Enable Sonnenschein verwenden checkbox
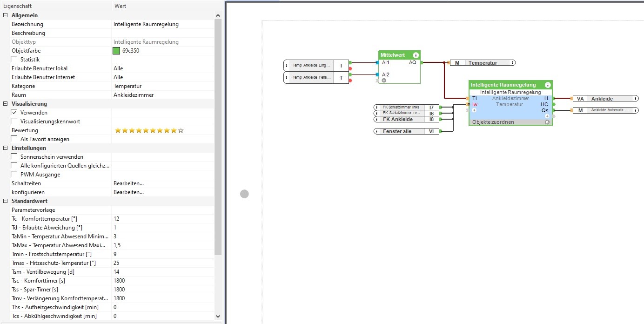The width and height of the screenshot is (644, 324). coord(14,157)
